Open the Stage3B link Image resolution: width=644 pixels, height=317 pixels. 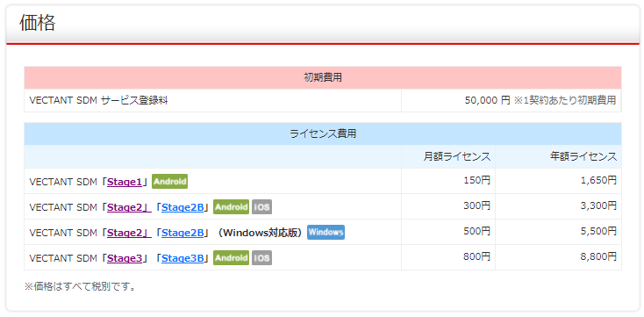click(x=182, y=258)
